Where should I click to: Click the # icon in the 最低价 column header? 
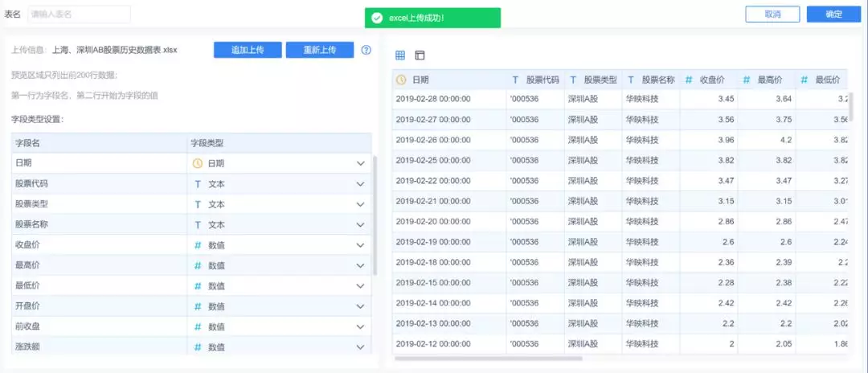(804, 80)
